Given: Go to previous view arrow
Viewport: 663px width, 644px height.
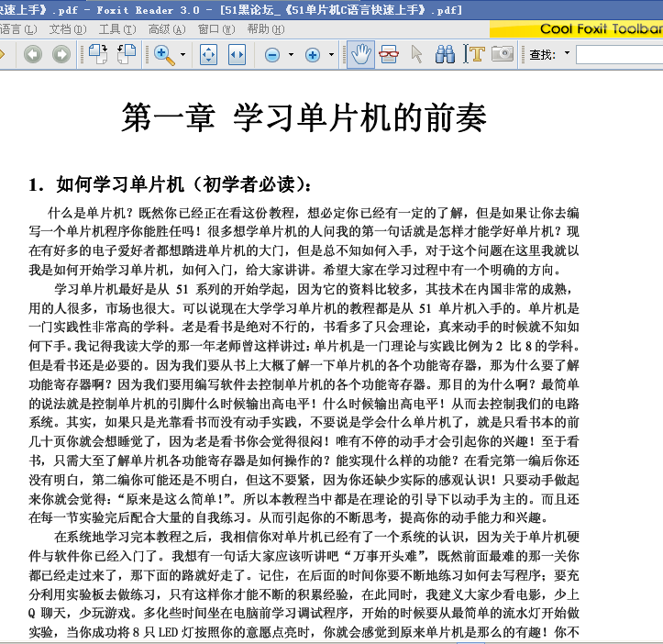Looking at the screenshot, I should (33, 54).
